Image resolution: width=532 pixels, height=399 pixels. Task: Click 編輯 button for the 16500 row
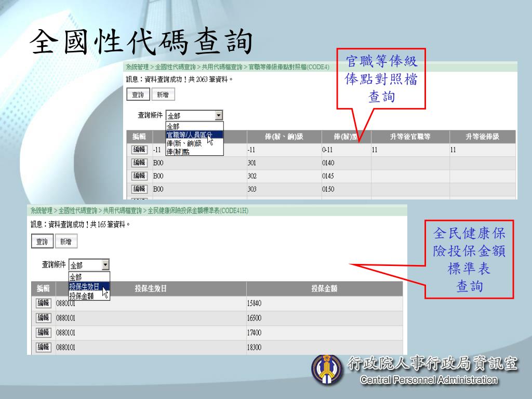point(44,317)
